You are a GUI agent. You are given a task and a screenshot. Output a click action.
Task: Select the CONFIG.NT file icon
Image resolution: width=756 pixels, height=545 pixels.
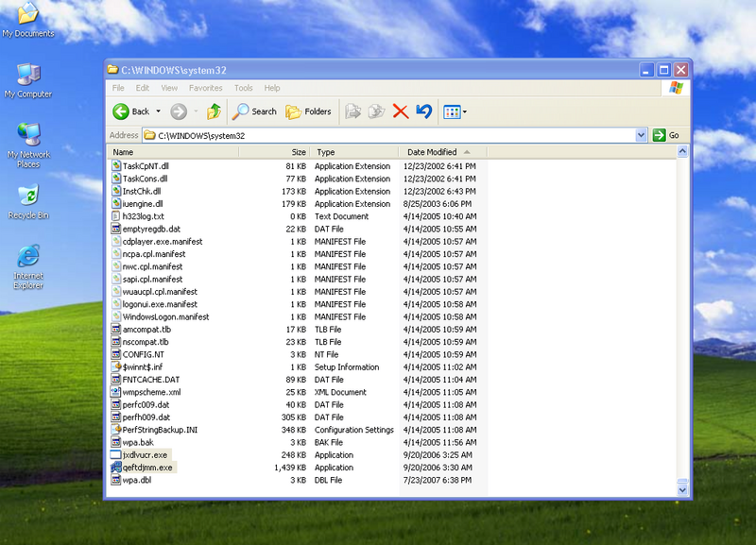[115, 354]
